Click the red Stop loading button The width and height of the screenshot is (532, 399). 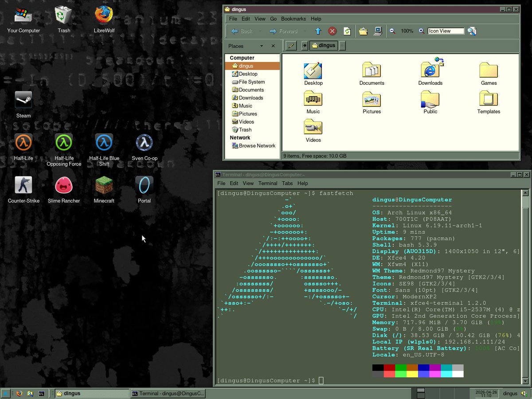pos(332,31)
